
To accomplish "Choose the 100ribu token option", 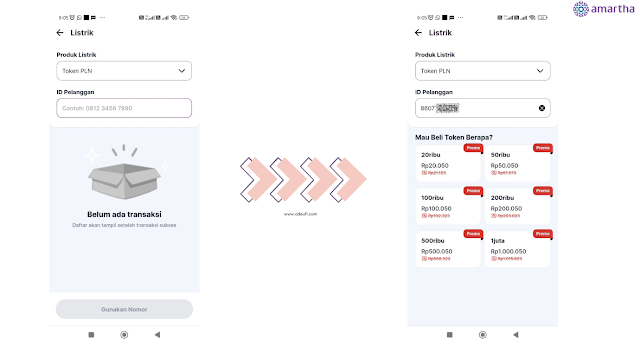I will pyautogui.click(x=448, y=206).
